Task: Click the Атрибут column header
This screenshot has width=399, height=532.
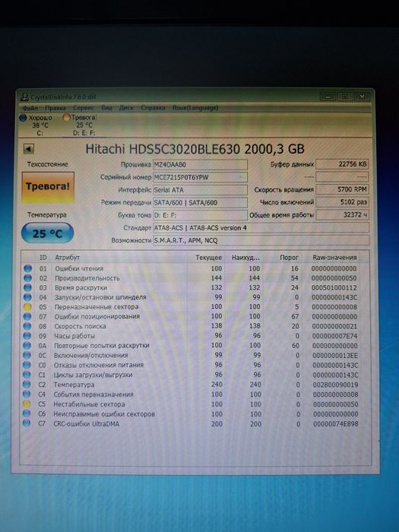Action: tap(67, 258)
